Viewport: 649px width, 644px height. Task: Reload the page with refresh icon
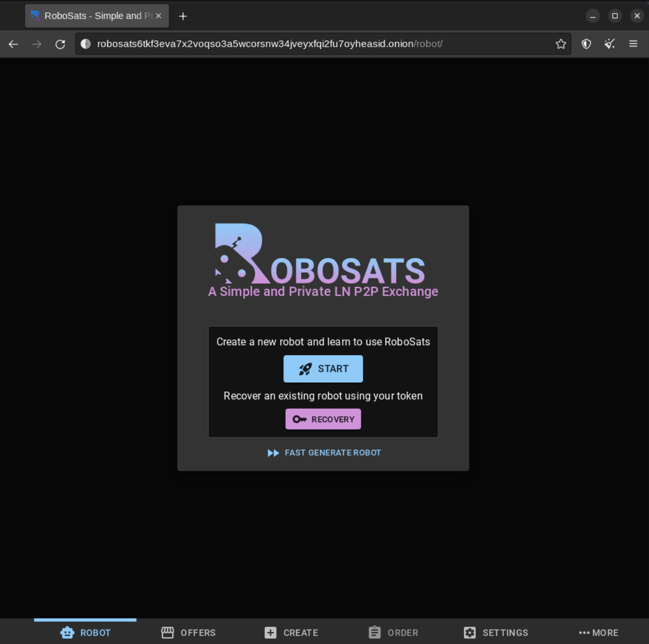click(60, 44)
